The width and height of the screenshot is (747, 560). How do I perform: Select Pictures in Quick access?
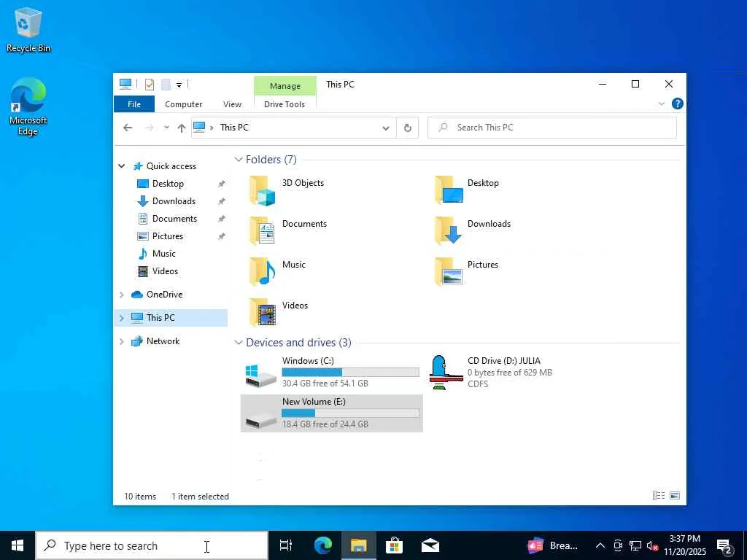click(167, 236)
